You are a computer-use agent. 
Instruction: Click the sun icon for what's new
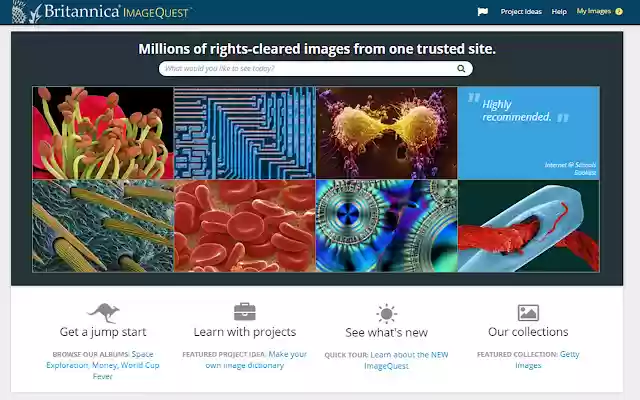pyautogui.click(x=387, y=314)
